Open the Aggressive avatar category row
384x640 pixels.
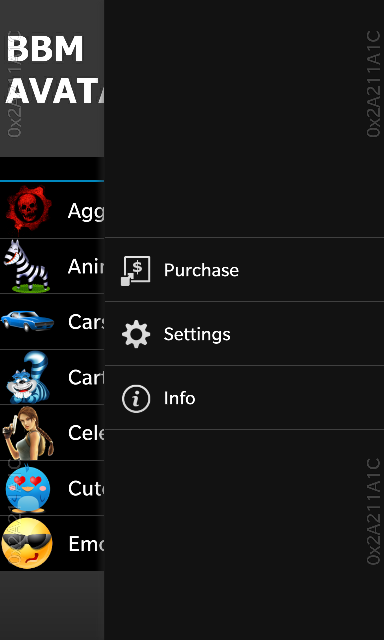click(x=52, y=210)
